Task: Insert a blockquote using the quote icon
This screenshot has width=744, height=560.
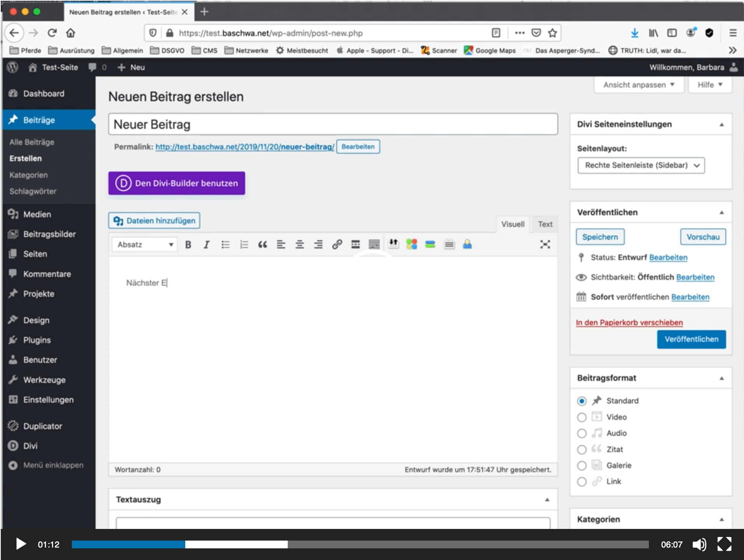Action: click(262, 245)
